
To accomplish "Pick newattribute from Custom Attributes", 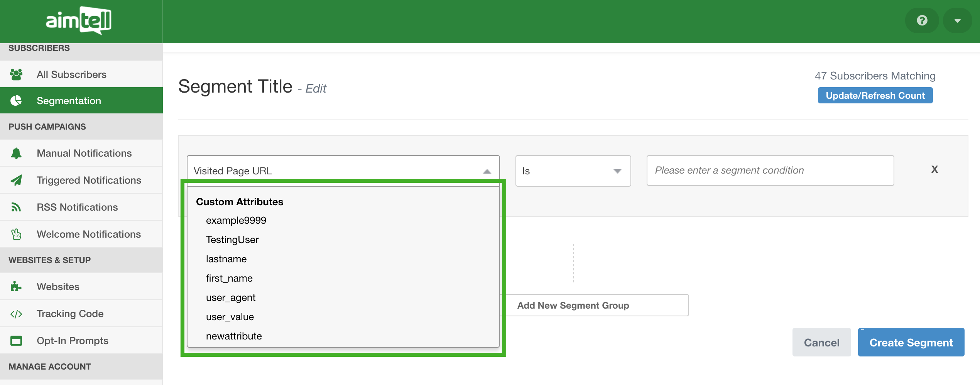I will [x=234, y=336].
